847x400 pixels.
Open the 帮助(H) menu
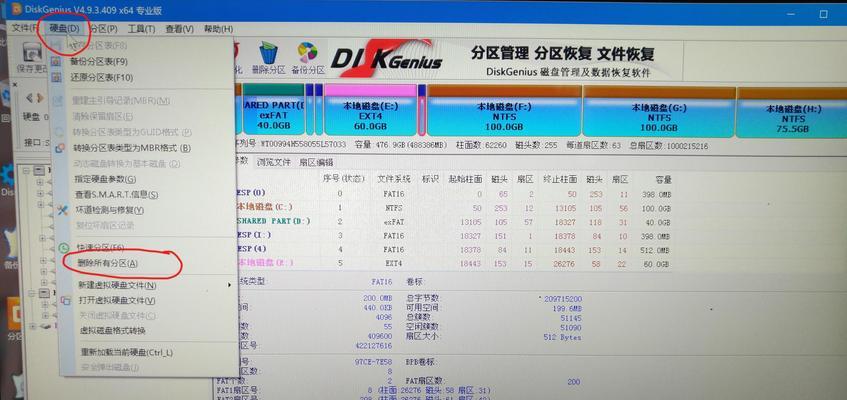[x=218, y=29]
